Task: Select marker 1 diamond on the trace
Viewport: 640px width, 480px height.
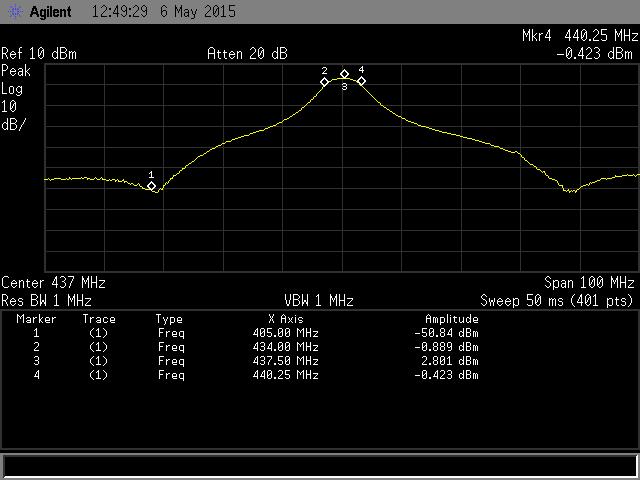Action: pyautogui.click(x=152, y=186)
